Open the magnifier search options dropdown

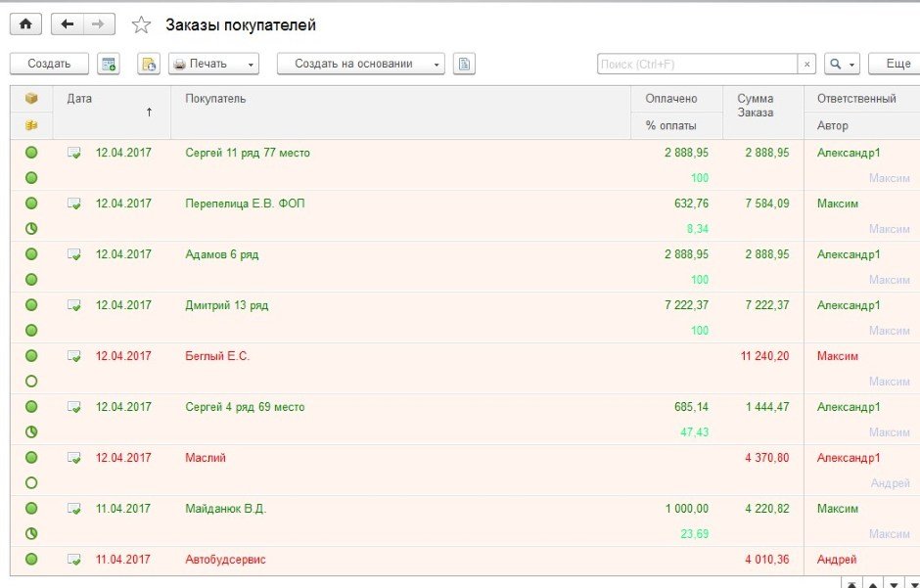point(842,64)
